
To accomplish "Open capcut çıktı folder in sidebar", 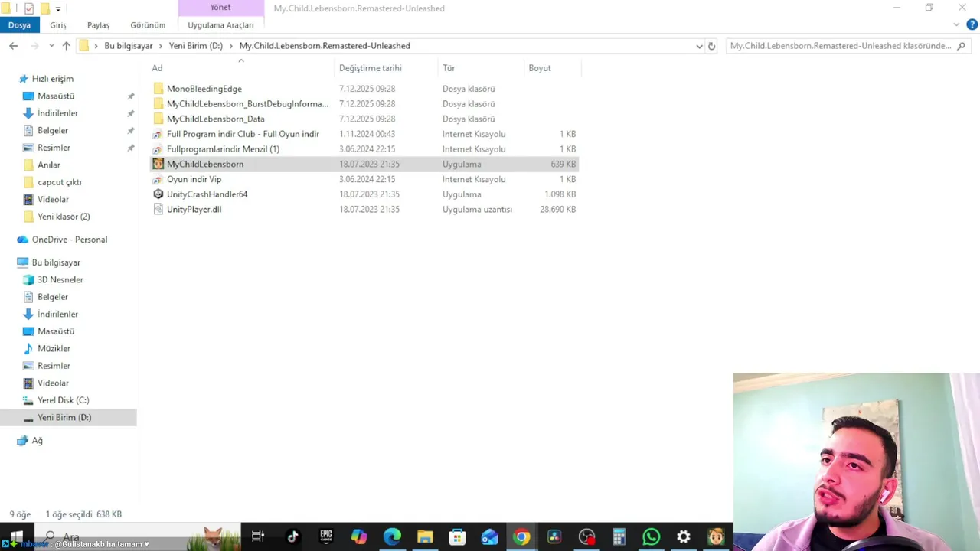I will [59, 182].
